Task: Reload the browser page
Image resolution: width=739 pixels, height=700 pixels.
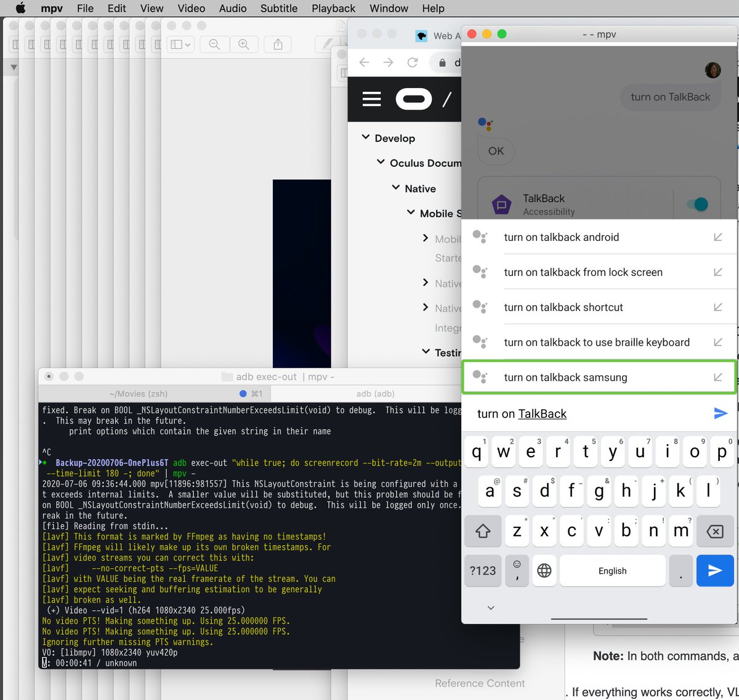Action: click(413, 62)
